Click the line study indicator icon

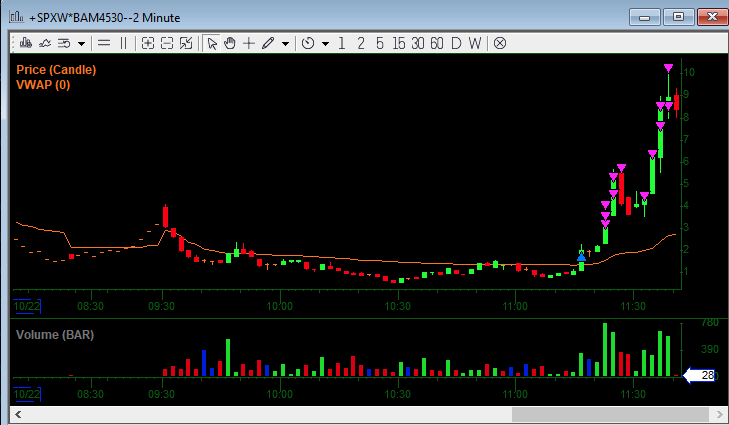point(45,43)
